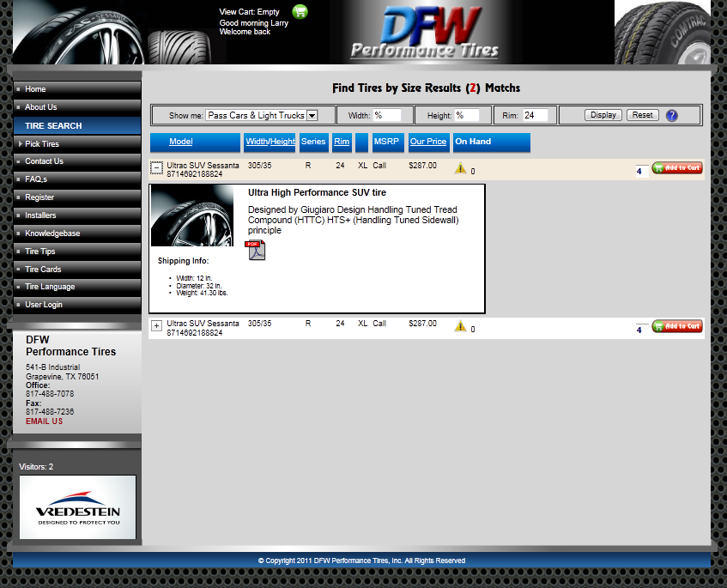Click the EMAIL US link
Viewport: 727px width, 588px height.
pyautogui.click(x=44, y=421)
